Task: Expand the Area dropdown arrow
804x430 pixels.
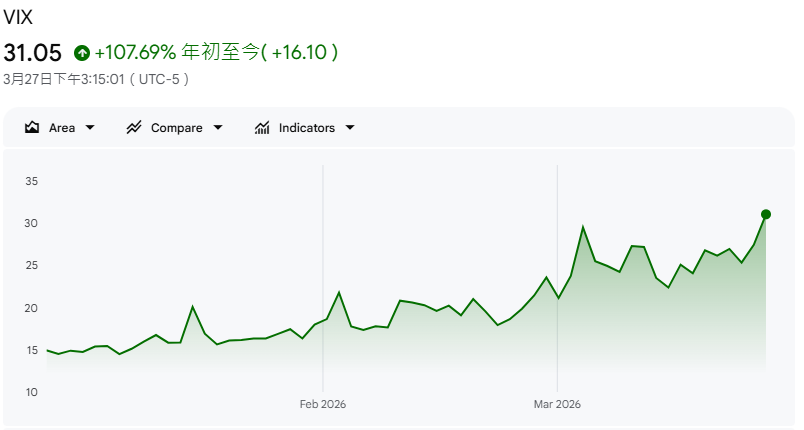Action: [90, 128]
